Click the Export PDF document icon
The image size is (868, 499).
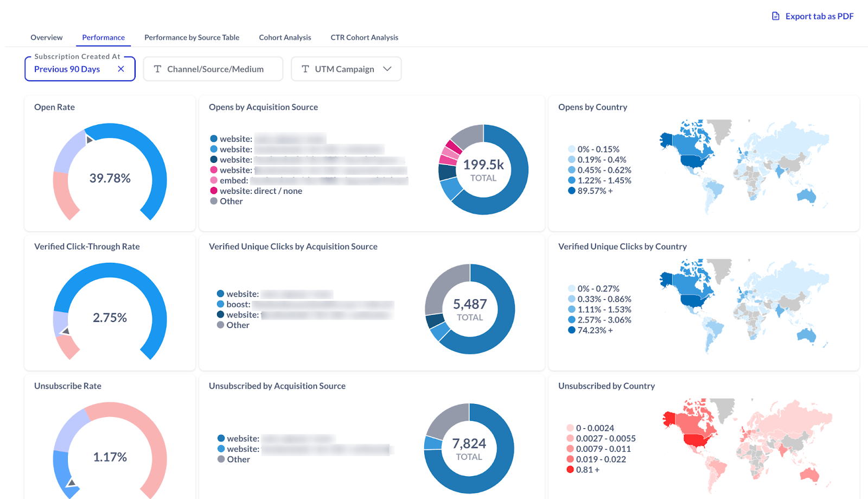(776, 16)
